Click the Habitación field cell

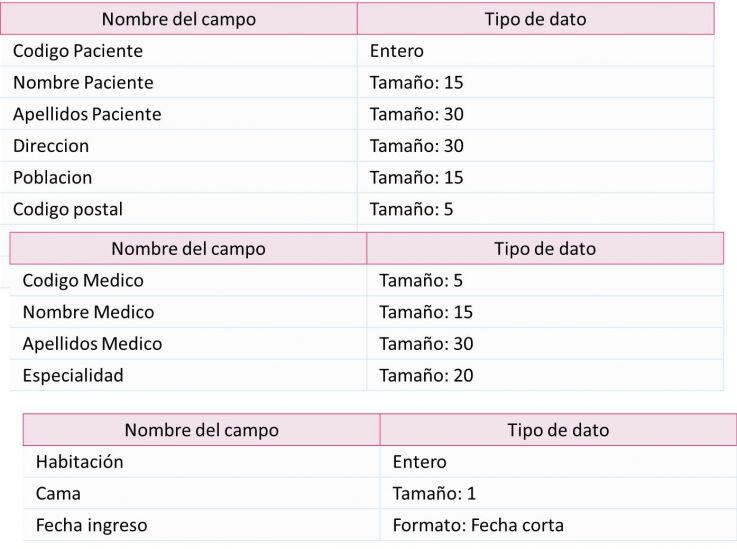pyautogui.click(x=201, y=462)
